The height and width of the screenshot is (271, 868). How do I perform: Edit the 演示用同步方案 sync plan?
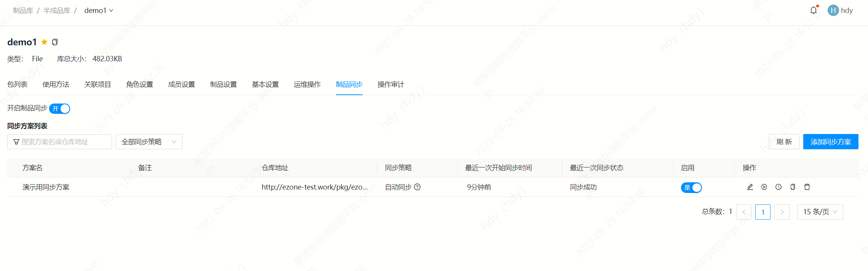750,187
